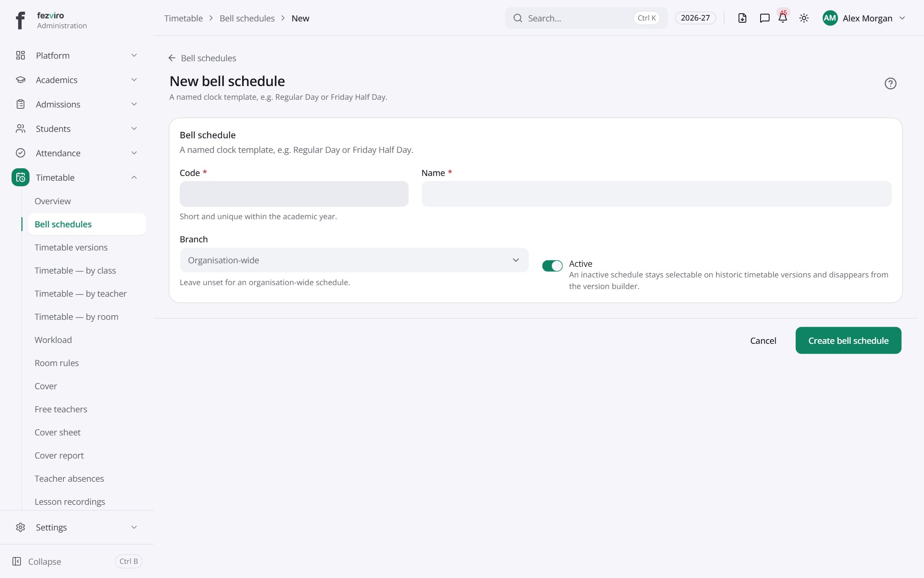Collapse the Timetable menu chevron
Image resolution: width=924 pixels, height=578 pixels.
click(x=134, y=177)
